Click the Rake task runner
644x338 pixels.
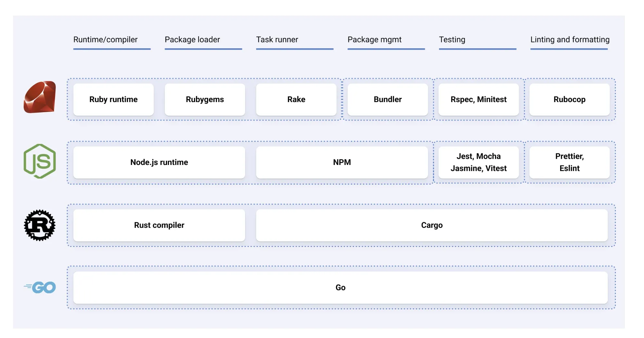pos(296,99)
